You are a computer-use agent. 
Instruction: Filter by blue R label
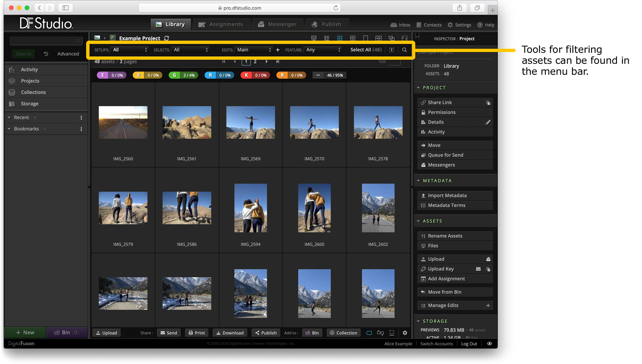pos(219,75)
